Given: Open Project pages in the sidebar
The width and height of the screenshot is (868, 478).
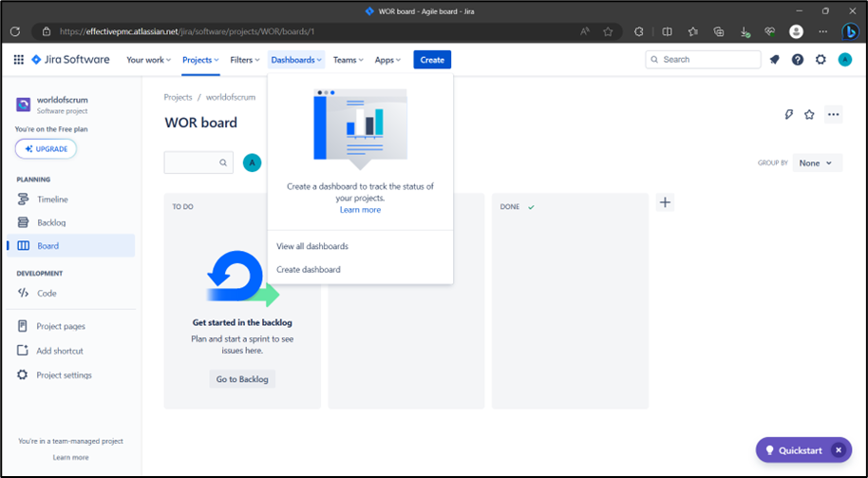Looking at the screenshot, I should point(71,326).
